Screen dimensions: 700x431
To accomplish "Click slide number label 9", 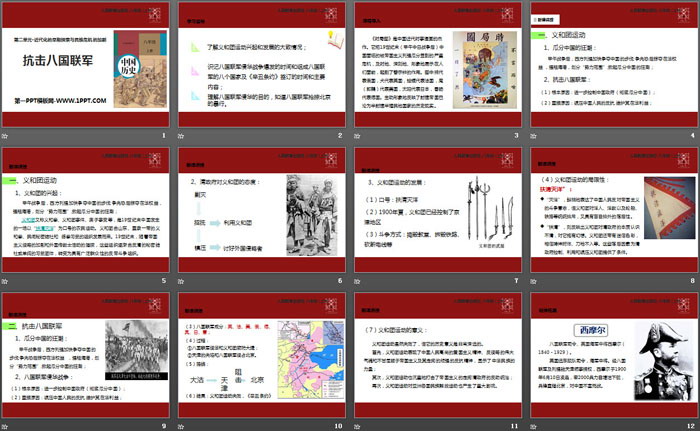I will pos(164,426).
